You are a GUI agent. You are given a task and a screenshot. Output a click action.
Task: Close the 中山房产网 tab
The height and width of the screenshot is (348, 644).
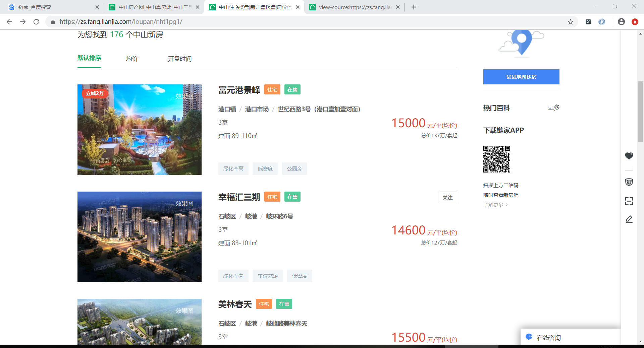click(x=197, y=7)
